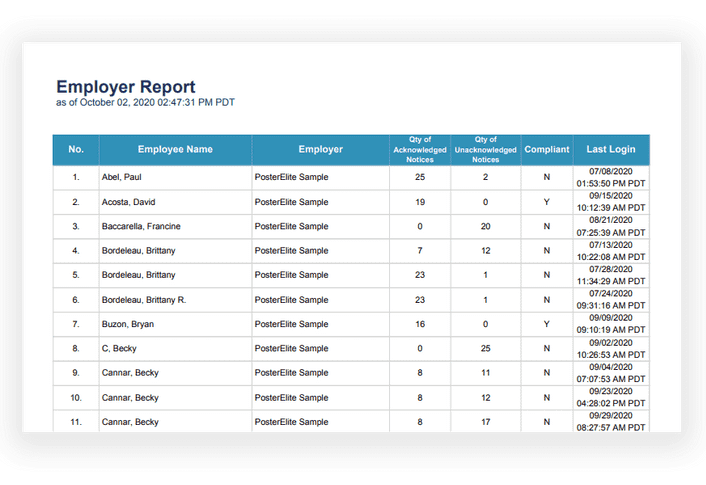Click last login '09/09/2020 09:10:19 AM PDT'
The height and width of the screenshot is (485, 706).
(611, 324)
